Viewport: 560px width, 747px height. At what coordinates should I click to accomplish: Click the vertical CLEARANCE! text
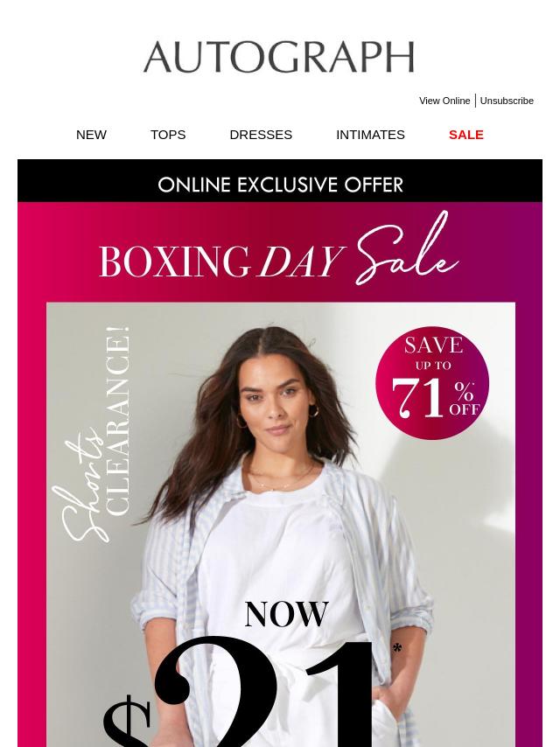(x=117, y=421)
